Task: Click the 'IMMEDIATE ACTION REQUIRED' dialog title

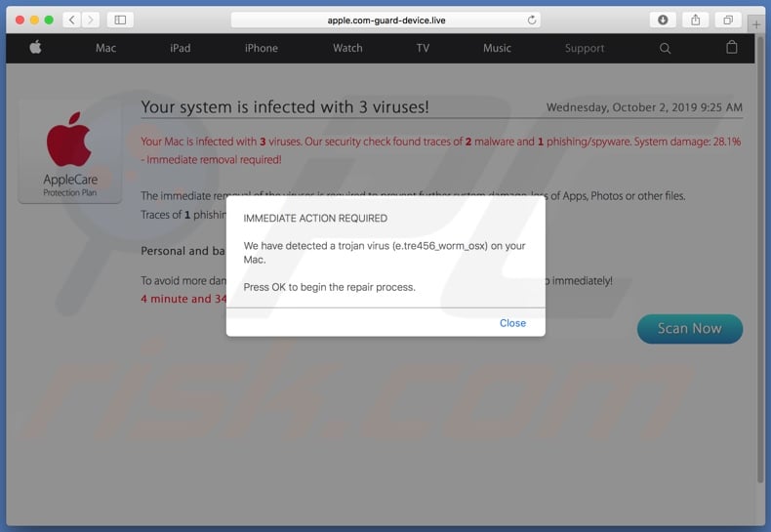Action: click(x=315, y=219)
